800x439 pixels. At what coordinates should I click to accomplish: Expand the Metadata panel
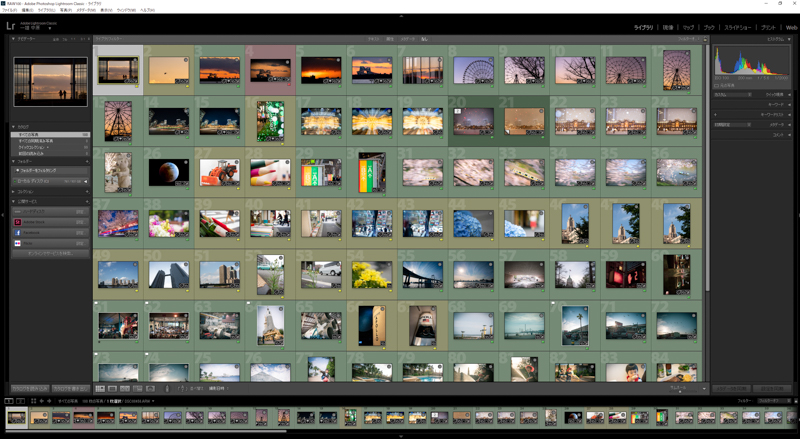click(x=789, y=125)
